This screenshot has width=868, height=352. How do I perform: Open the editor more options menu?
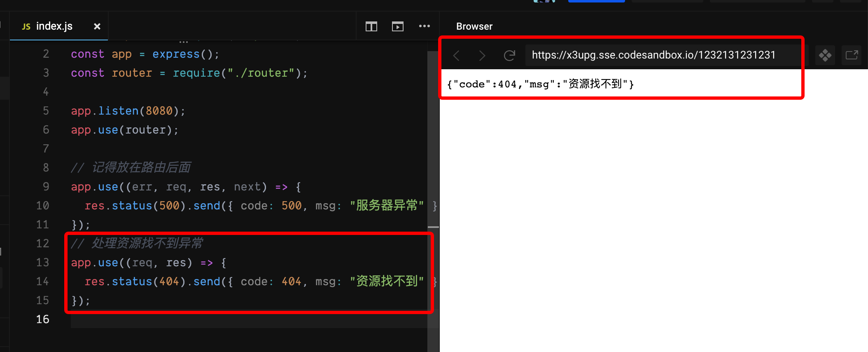coord(424,26)
